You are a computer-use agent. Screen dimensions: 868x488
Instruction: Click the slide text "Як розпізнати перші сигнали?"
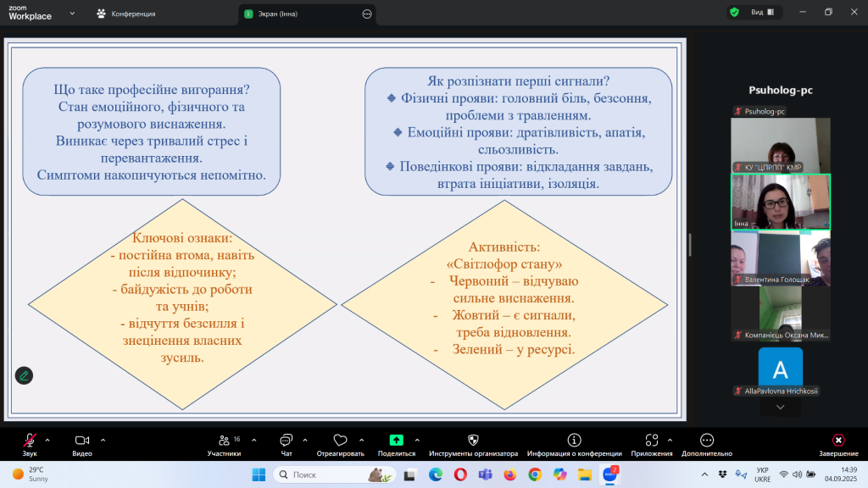[518, 80]
